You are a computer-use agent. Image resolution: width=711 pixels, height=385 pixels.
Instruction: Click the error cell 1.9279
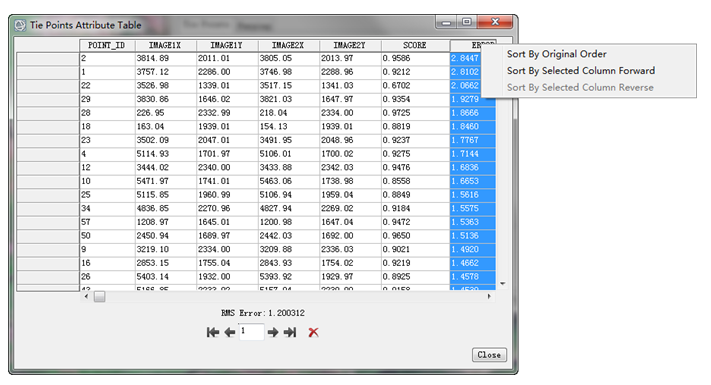pos(472,99)
